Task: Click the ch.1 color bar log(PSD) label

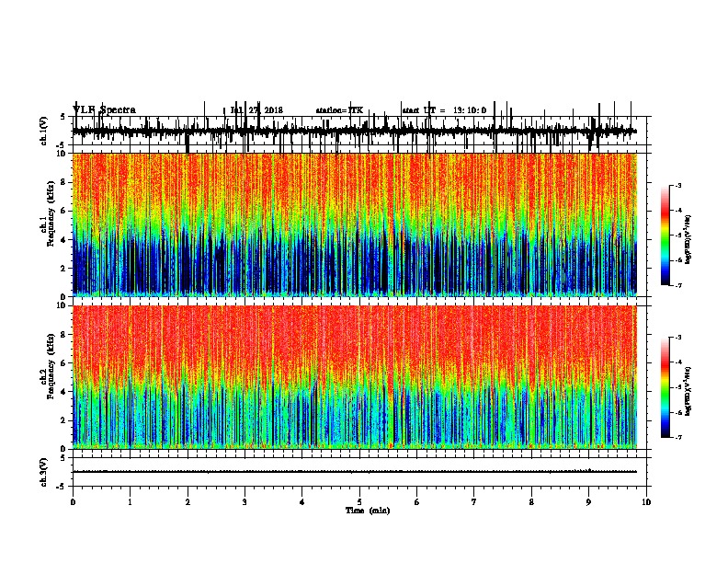Action: pos(688,239)
